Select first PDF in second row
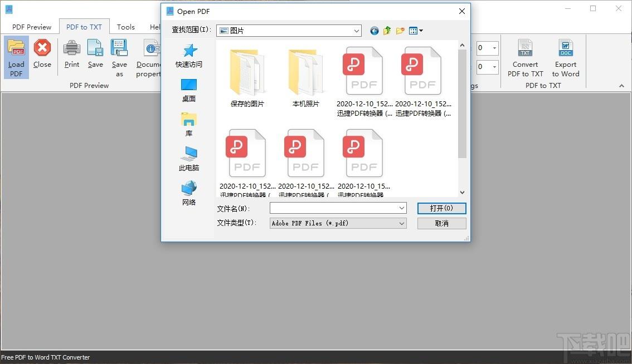 [247, 163]
